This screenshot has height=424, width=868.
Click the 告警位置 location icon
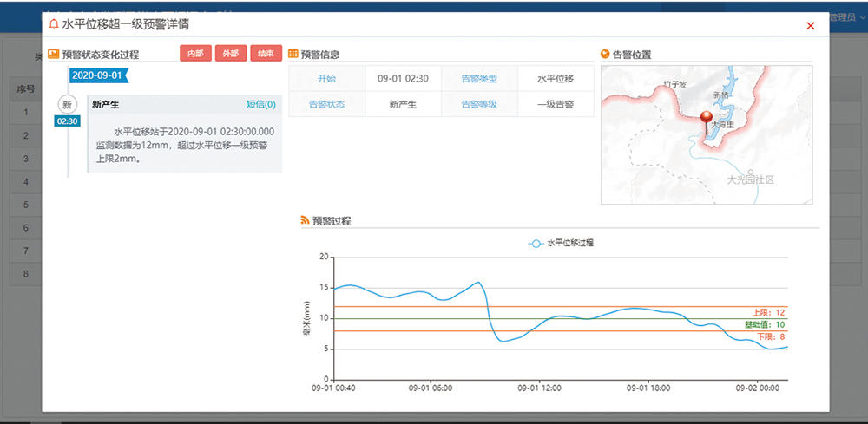(605, 54)
